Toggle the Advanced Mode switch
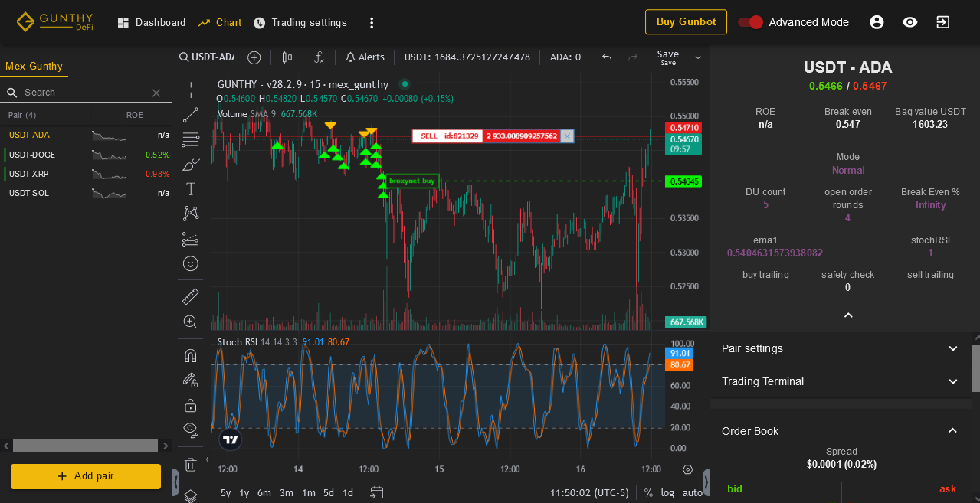Screen dimensions: 980x503 [751, 22]
